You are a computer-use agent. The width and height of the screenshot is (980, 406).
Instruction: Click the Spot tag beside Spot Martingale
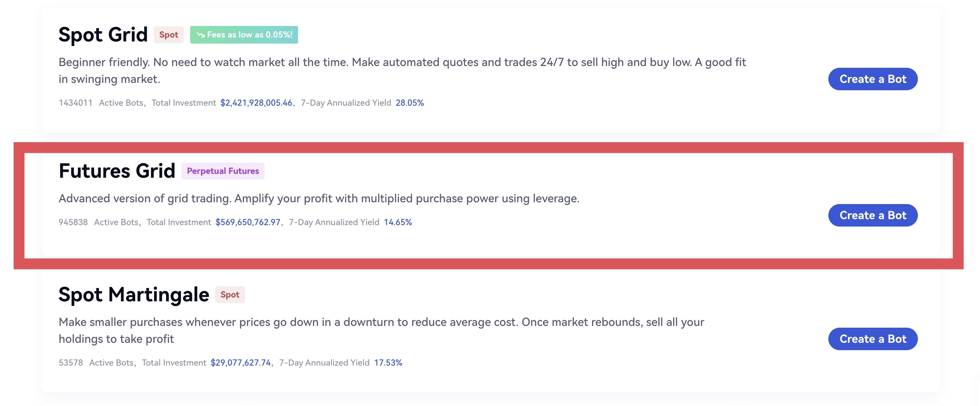[x=230, y=295]
